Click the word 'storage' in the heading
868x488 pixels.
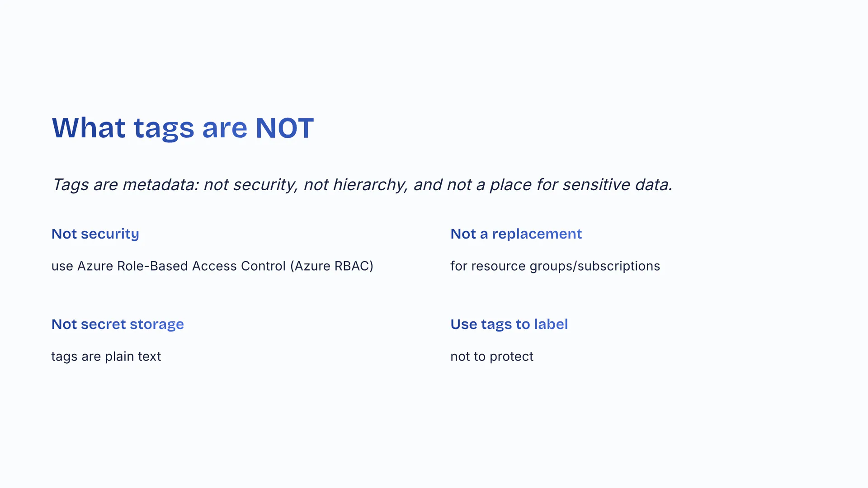pyautogui.click(x=156, y=324)
